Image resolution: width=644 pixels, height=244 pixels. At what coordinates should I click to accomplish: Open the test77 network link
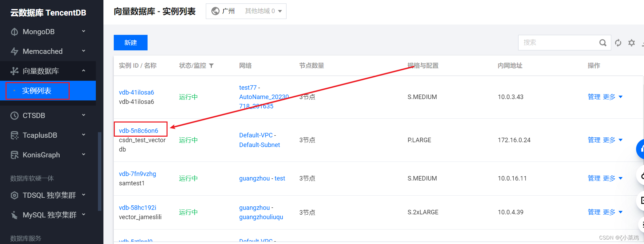click(248, 88)
